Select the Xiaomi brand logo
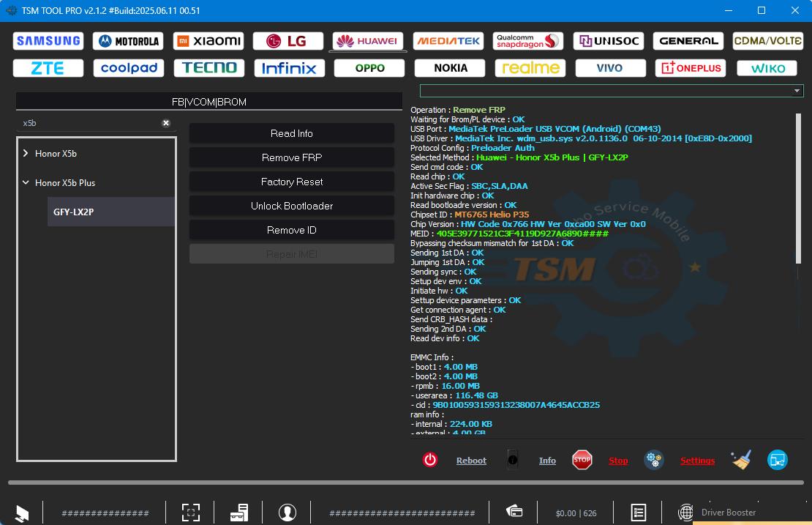The height and width of the screenshot is (525, 812). pyautogui.click(x=208, y=41)
